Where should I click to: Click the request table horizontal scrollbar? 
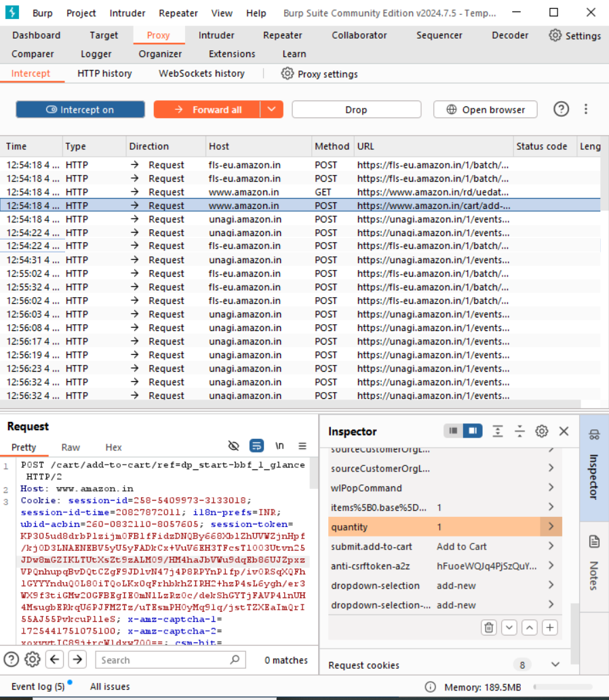tap(290, 404)
